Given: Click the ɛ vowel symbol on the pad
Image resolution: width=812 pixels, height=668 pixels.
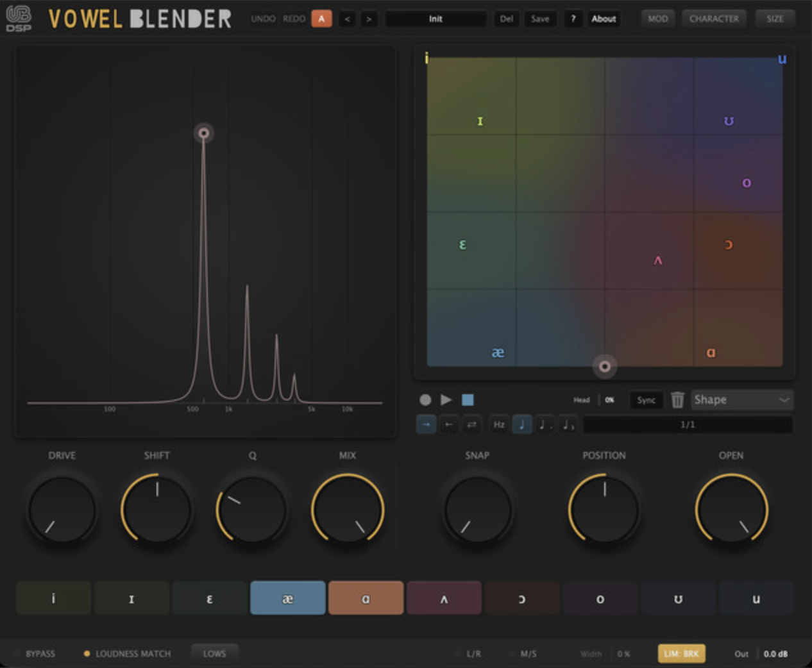Looking at the screenshot, I should coord(462,244).
